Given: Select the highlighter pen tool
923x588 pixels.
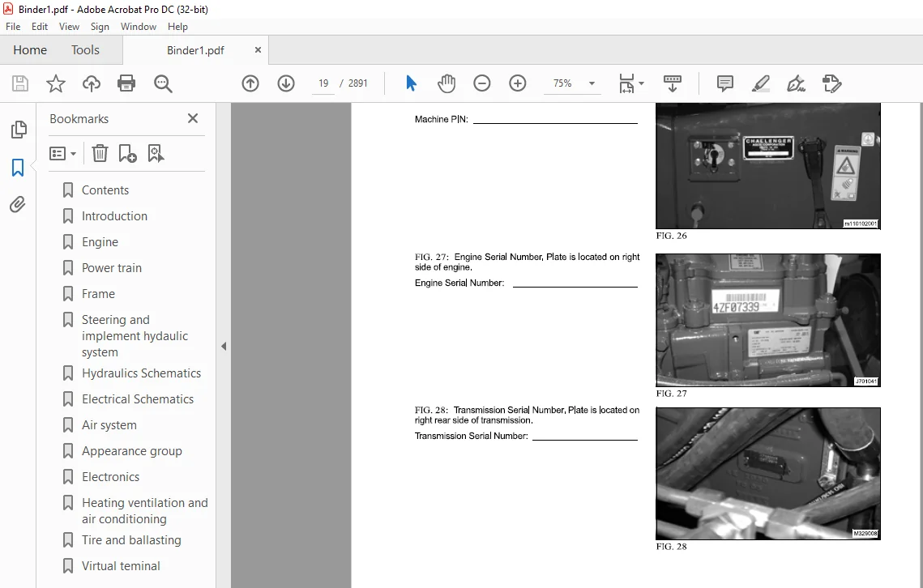Looking at the screenshot, I should pos(761,83).
